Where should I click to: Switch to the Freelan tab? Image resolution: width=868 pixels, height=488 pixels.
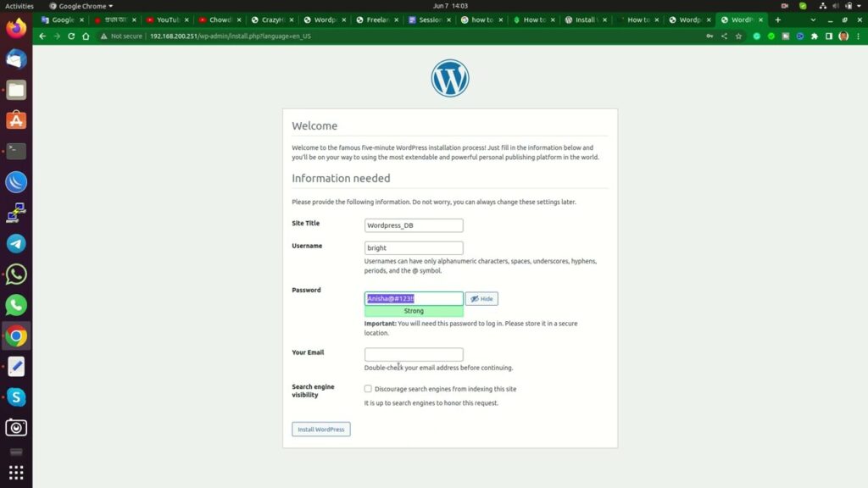coord(377,20)
